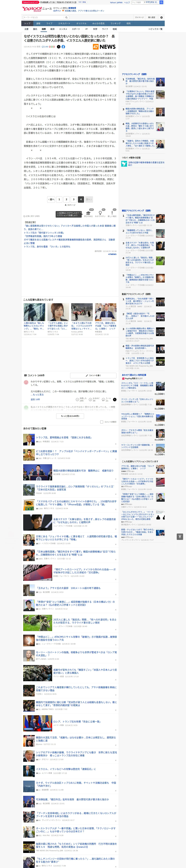Select the 国際 category tab

[x=44, y=29]
